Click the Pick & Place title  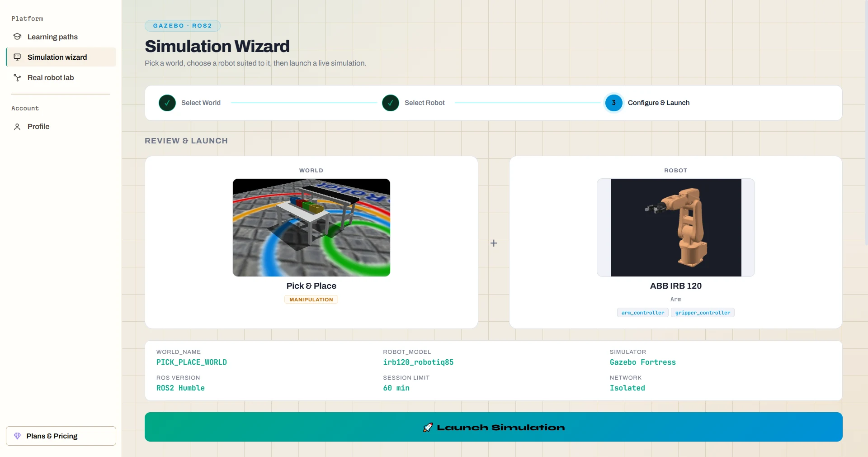(311, 286)
